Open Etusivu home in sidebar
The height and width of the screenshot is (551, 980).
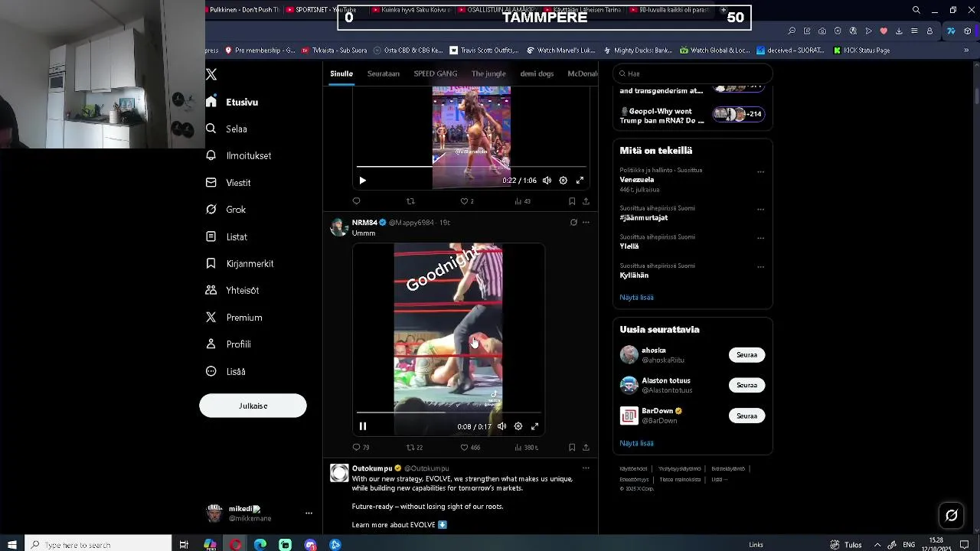point(233,102)
